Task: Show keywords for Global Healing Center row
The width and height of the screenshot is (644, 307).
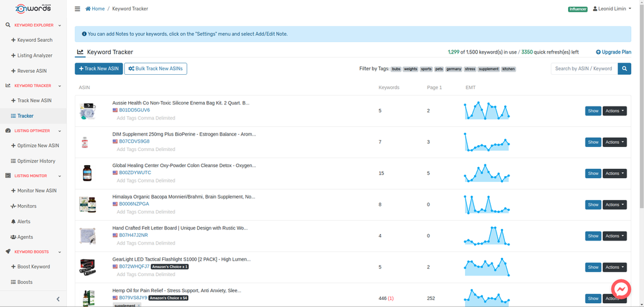Action: click(593, 173)
